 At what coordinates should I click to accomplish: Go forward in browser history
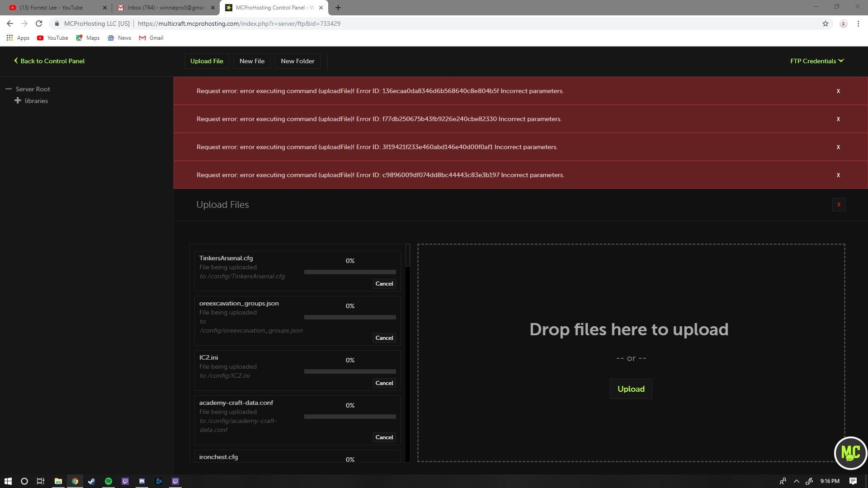coord(24,23)
